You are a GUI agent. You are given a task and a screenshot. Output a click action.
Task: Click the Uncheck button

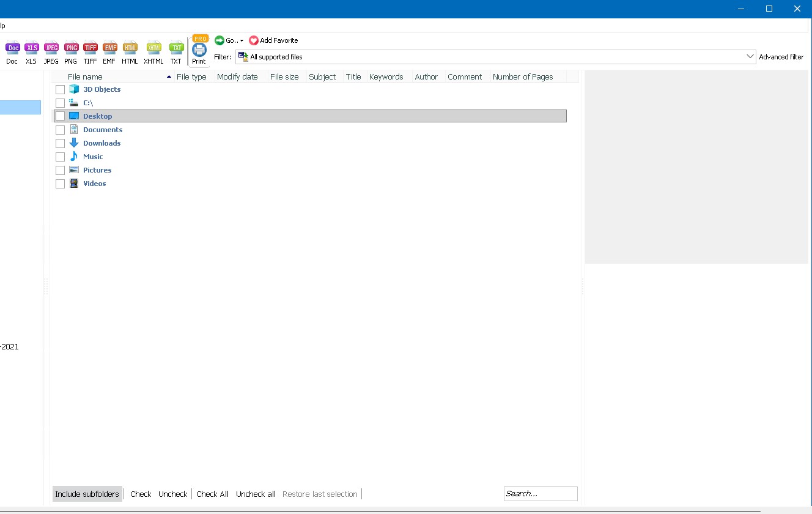coord(173,494)
